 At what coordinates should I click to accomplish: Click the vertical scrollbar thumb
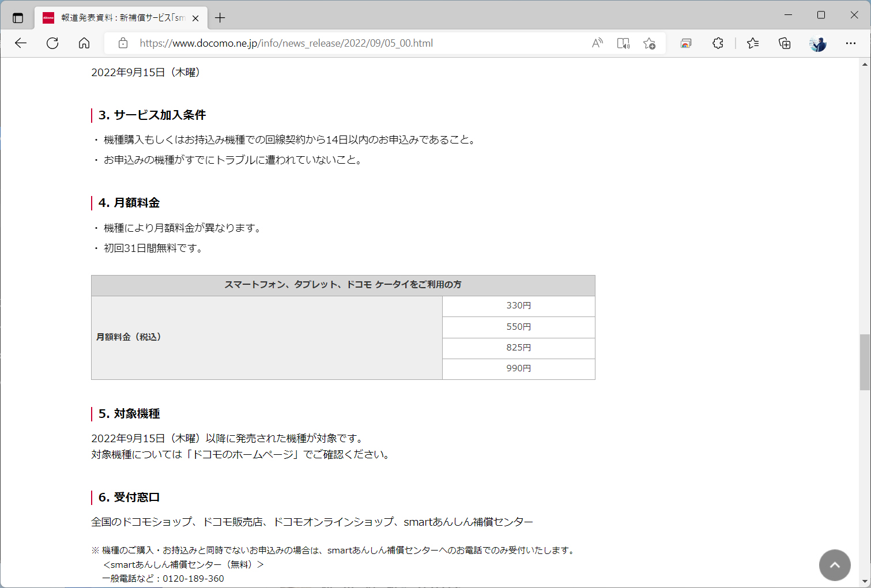pos(865,362)
